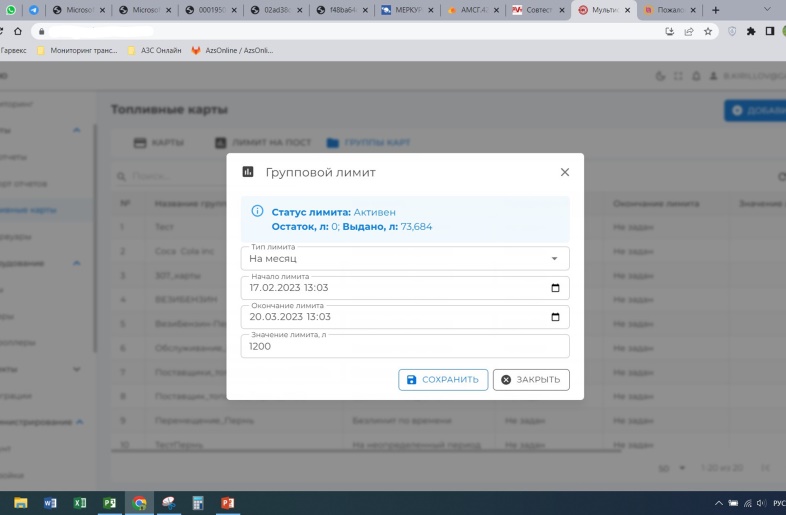
Task: Open PowerPoint from the taskbar
Action: tap(227, 503)
